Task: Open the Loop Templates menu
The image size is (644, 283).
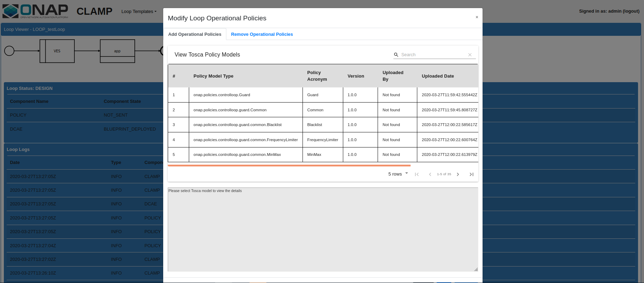Action: 139,12
